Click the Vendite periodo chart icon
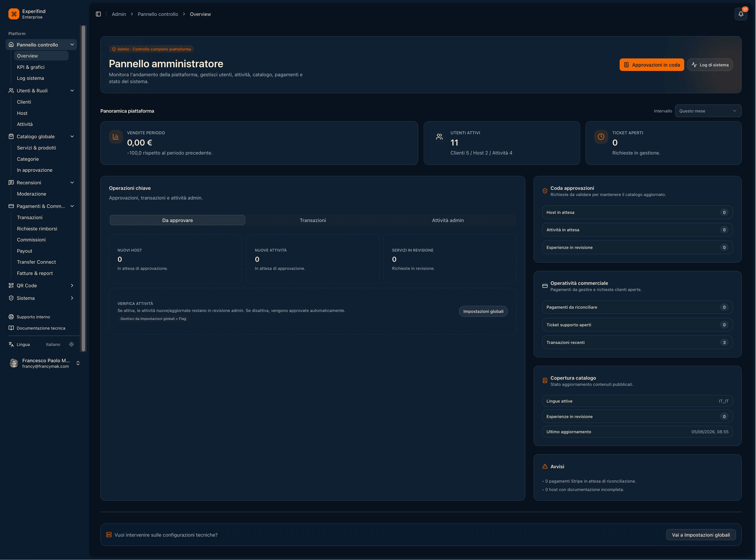756x560 pixels. 116,137
